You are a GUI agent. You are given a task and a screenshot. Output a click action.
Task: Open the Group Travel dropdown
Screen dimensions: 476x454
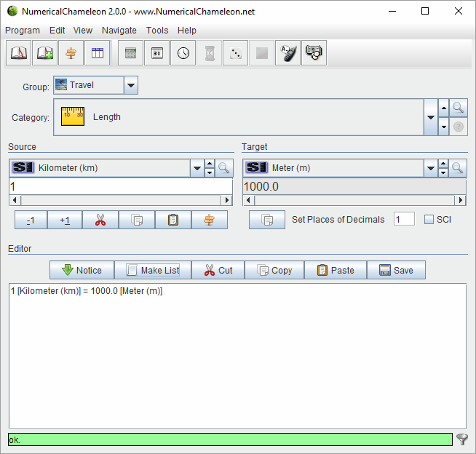click(x=131, y=85)
